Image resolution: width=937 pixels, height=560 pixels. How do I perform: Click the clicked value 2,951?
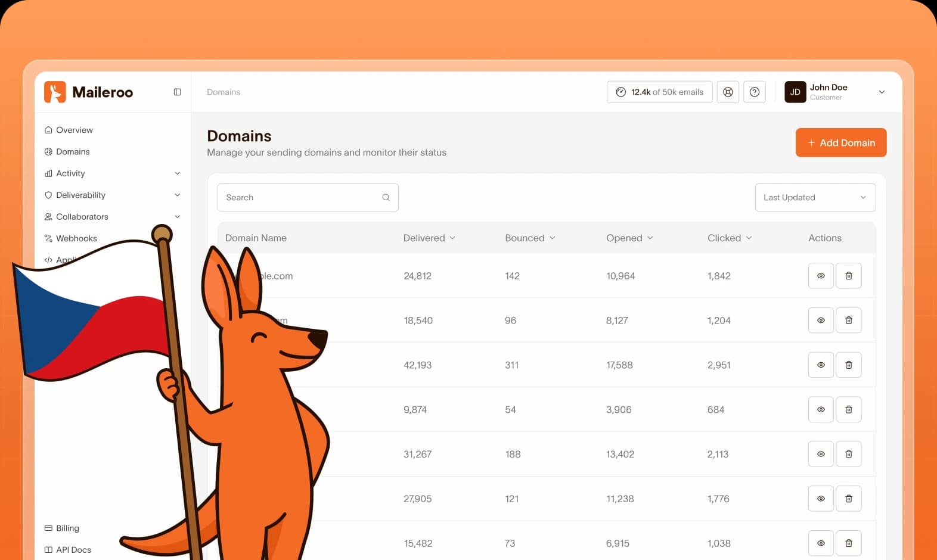pos(719,365)
